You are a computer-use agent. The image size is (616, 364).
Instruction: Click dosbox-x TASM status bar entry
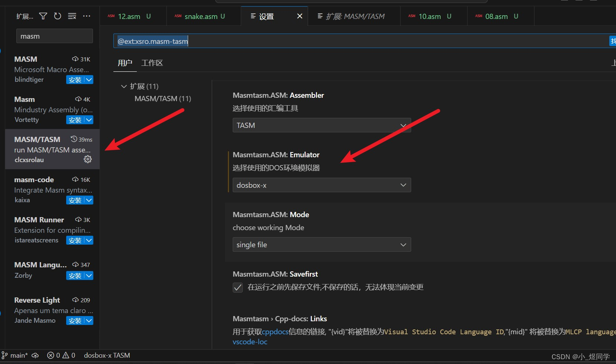[x=107, y=355]
